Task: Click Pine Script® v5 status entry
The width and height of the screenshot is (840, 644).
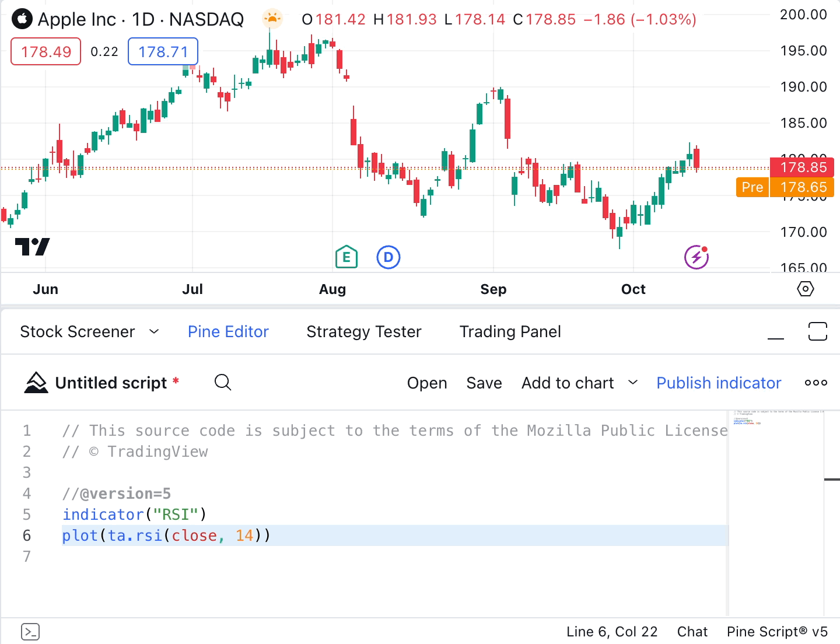Action: point(777,632)
